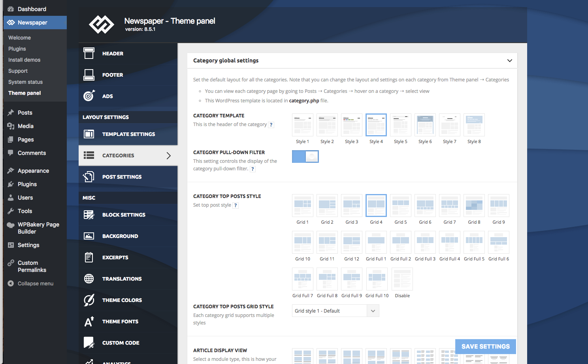Open help for pull-down filter
588x364 pixels.
tap(253, 169)
